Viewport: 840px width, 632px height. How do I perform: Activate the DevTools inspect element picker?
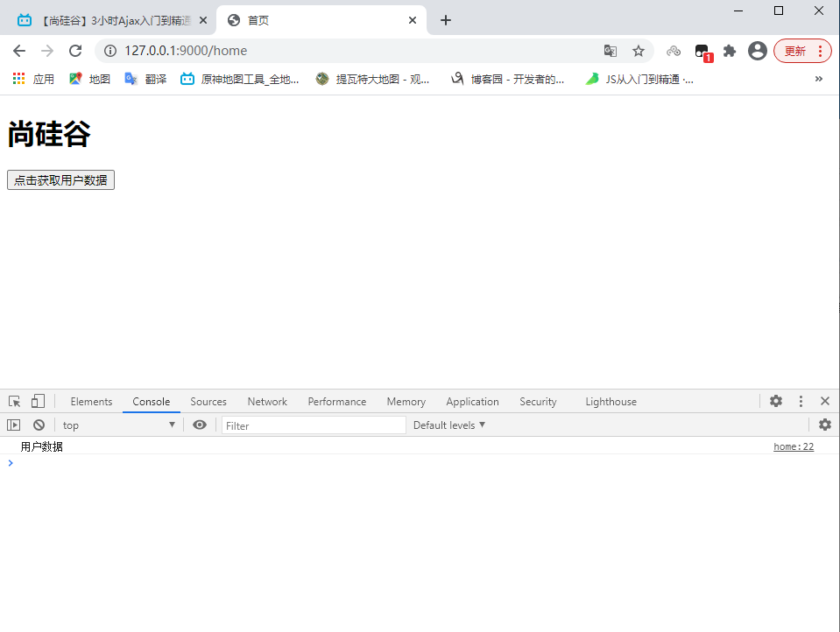15,401
